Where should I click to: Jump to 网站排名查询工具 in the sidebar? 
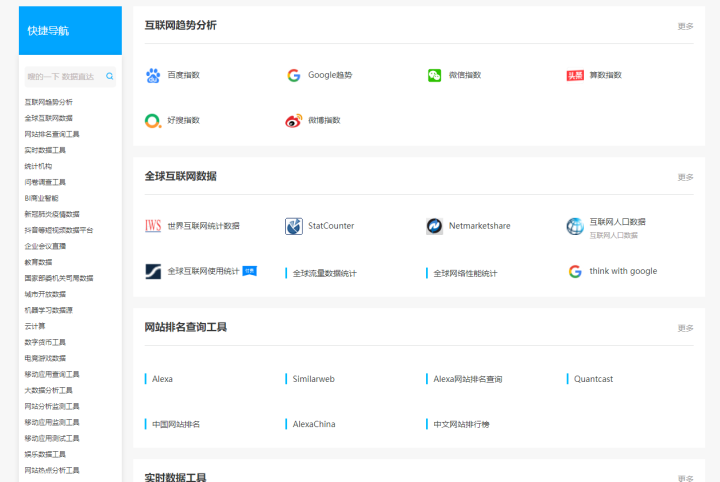[x=52, y=134]
